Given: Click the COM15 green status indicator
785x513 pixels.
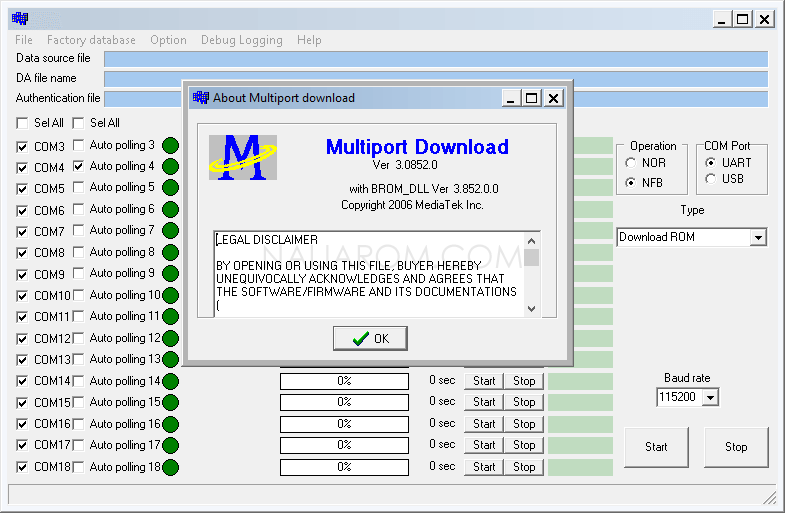Looking at the screenshot, I should (170, 403).
